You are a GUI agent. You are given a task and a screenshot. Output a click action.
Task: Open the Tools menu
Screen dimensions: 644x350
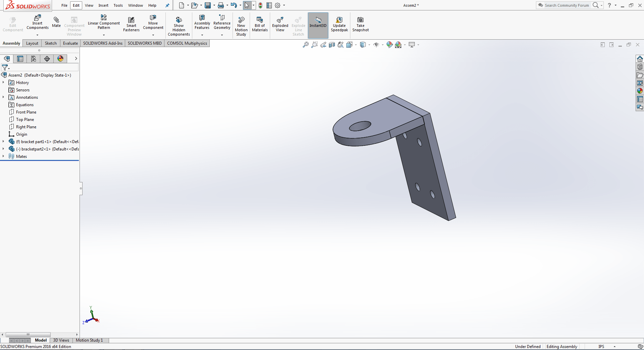(x=118, y=5)
